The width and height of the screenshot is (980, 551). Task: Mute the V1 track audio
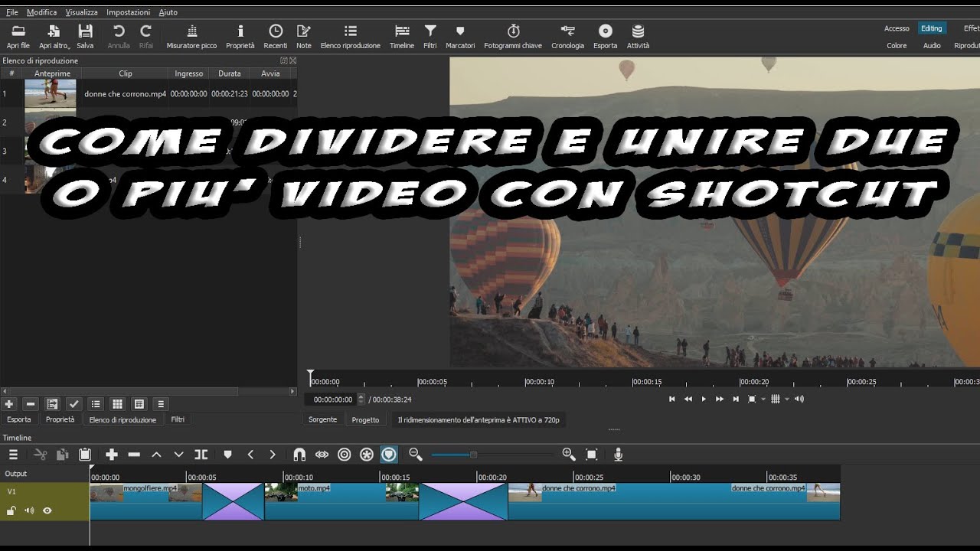click(x=29, y=510)
